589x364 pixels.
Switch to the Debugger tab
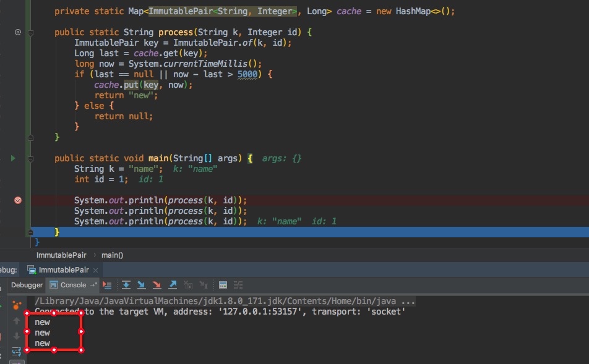(x=27, y=285)
